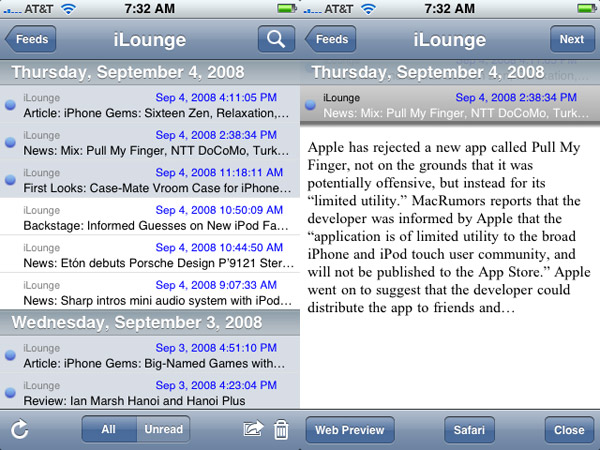Screen dimensions: 600x450
Task: Tap timestamp Sep 4, 2008 4:11:05 PM
Action: click(x=216, y=97)
